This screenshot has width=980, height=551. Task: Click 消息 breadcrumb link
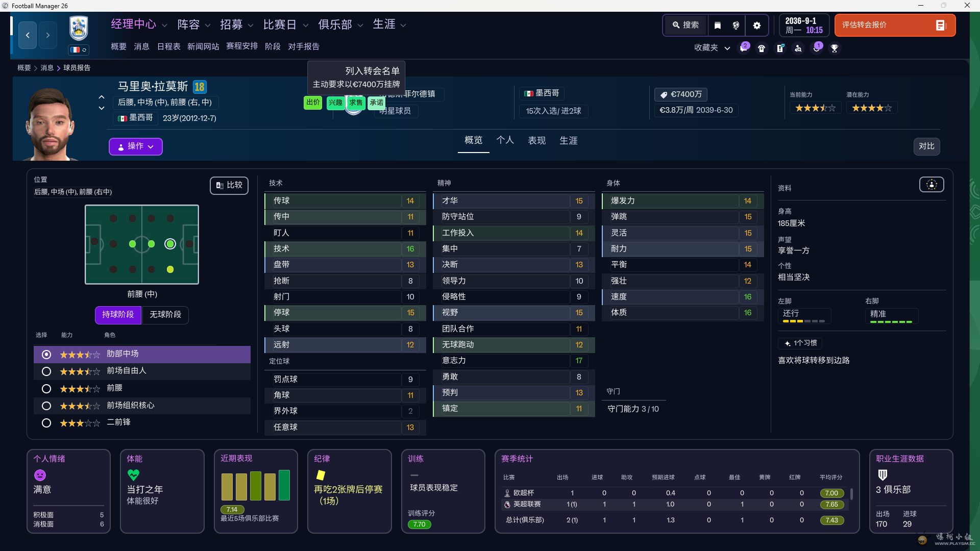(x=47, y=68)
